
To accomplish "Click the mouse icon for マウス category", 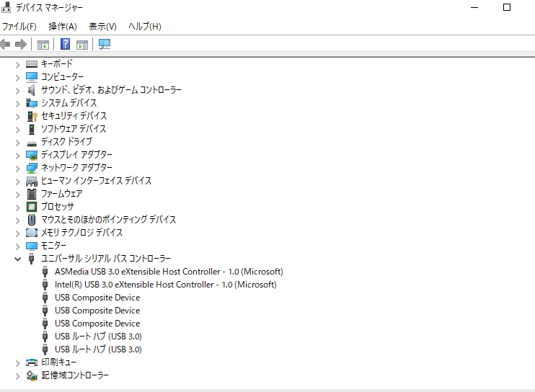I will (32, 220).
